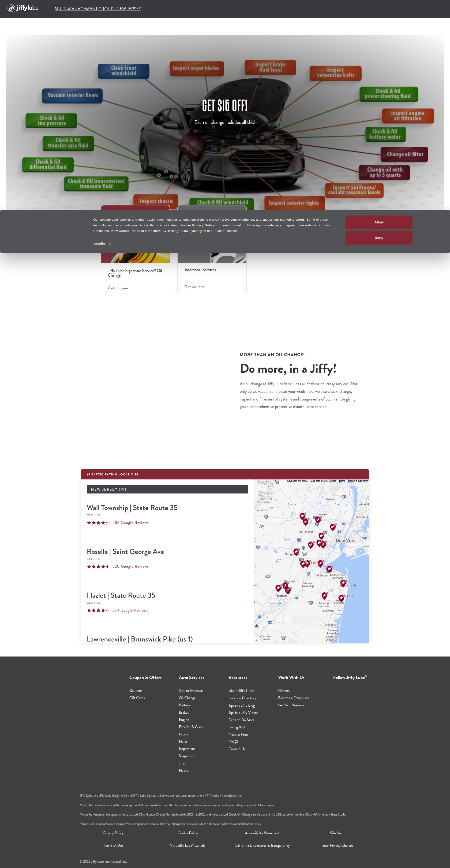The width and height of the screenshot is (450, 868).
Task: Open Tires footer link
Action: coord(182,763)
